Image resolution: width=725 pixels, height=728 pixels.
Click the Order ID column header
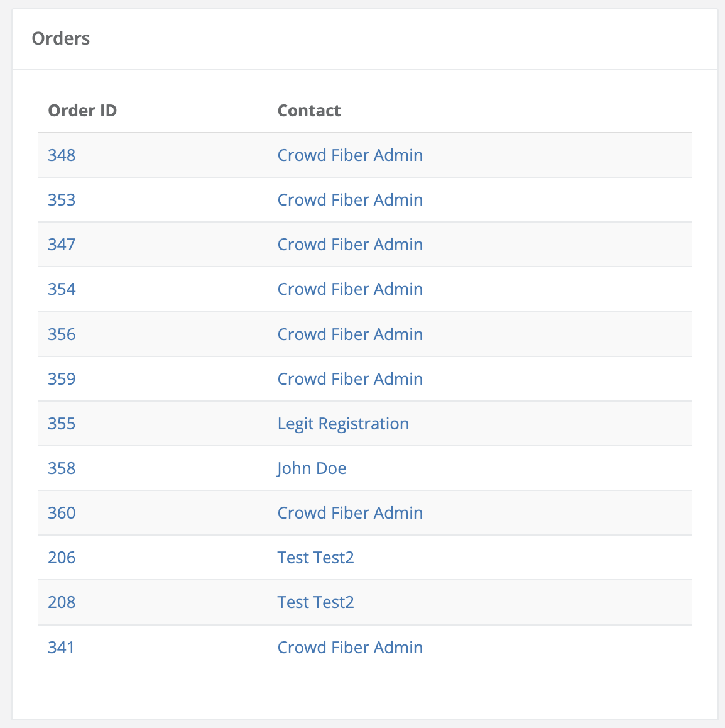[82, 111]
